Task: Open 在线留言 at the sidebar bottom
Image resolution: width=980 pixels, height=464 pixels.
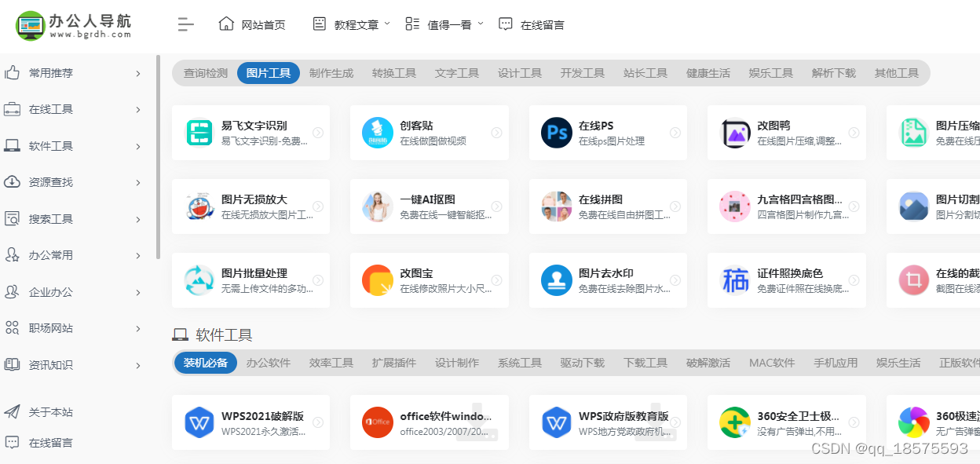Action: [x=39, y=443]
